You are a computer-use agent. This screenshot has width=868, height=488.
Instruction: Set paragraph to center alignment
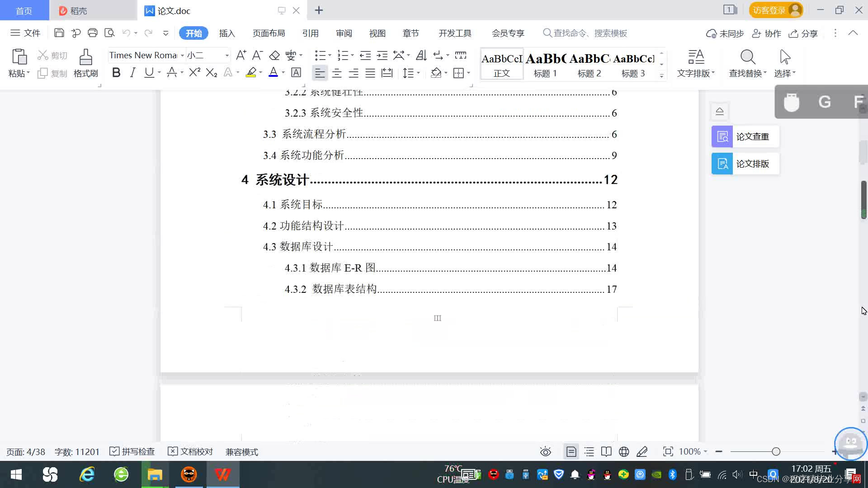(x=337, y=73)
